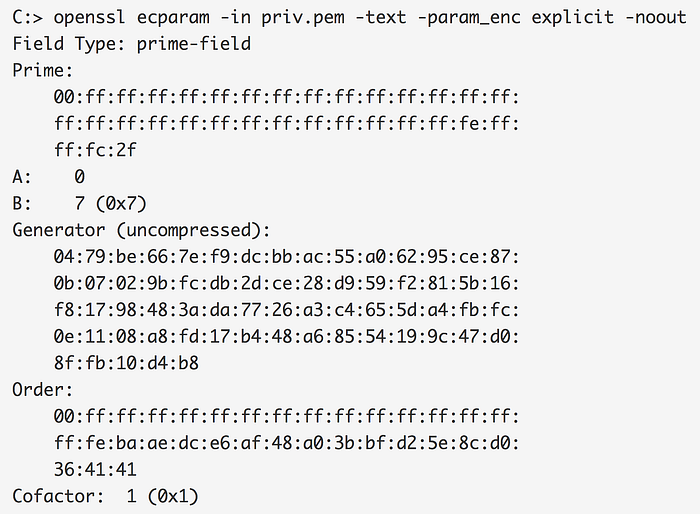Click the '-noout' option in the command

point(655,18)
